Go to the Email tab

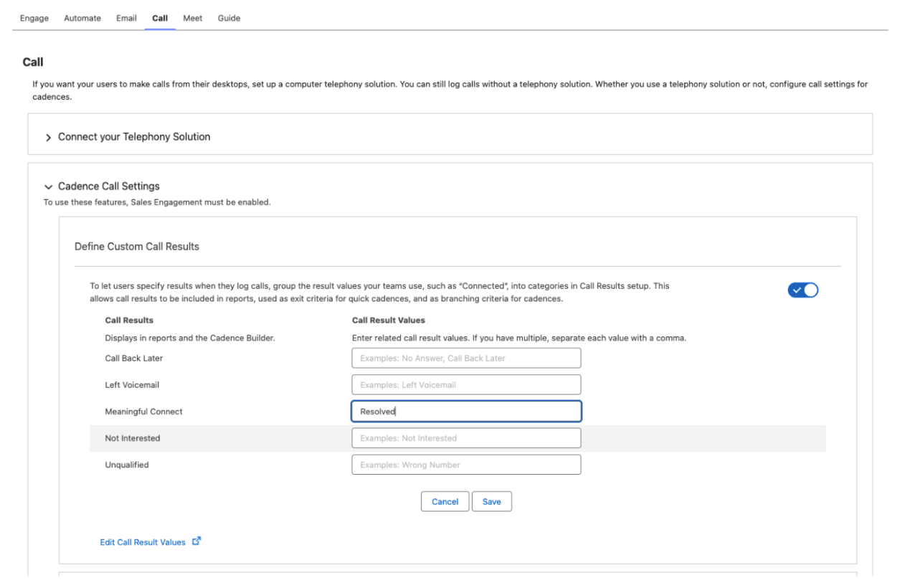[126, 18]
